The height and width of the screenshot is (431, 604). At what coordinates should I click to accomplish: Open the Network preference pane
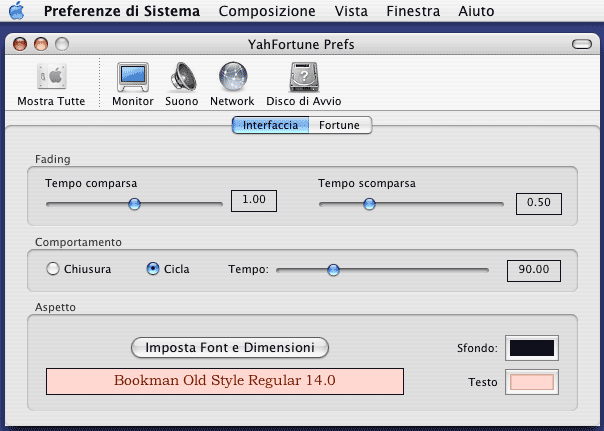[232, 78]
